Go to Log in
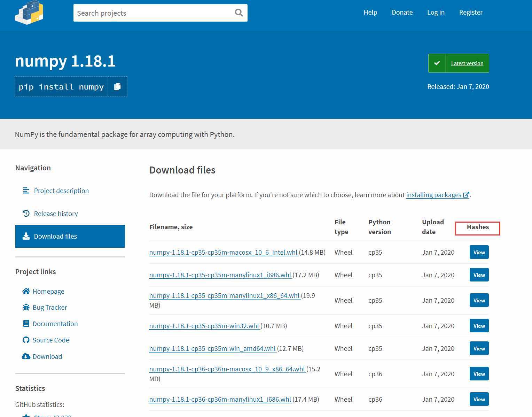This screenshot has height=417, width=532. pyautogui.click(x=436, y=13)
